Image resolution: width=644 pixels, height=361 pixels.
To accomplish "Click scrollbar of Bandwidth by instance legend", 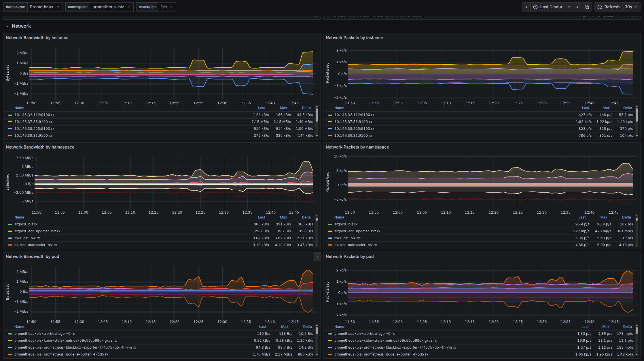I will click(317, 115).
